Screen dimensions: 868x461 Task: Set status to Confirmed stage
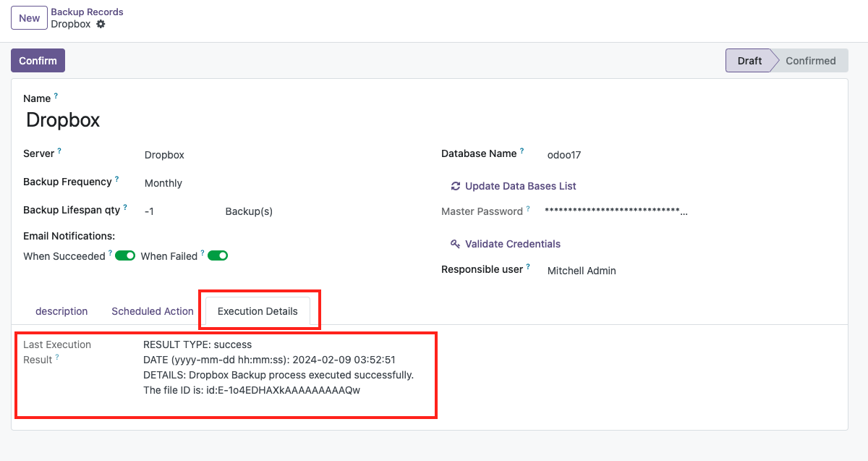pyautogui.click(x=811, y=61)
